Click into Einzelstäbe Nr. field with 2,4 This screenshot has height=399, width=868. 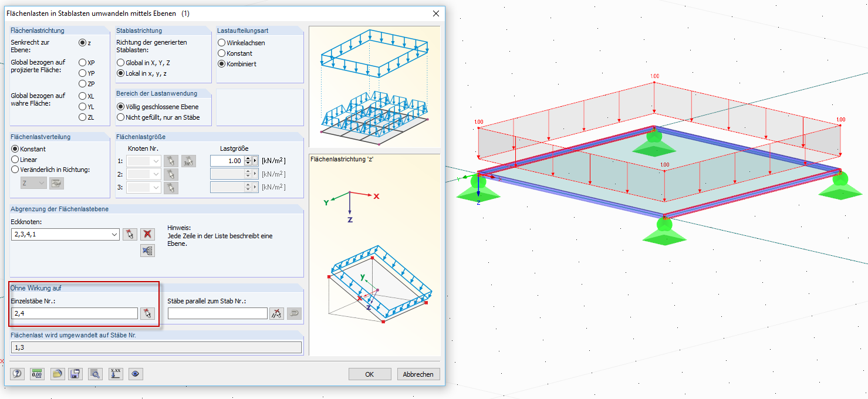(74, 313)
